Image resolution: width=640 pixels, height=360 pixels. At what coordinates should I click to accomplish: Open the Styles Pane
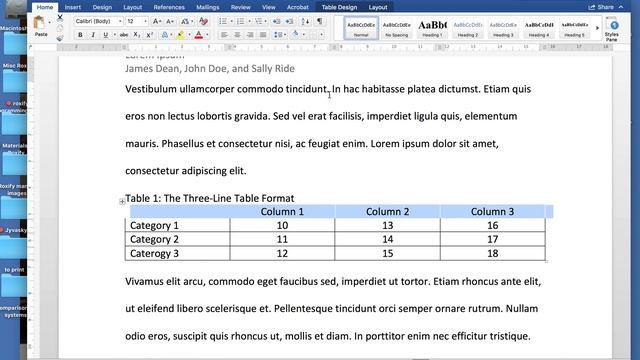pos(611,29)
